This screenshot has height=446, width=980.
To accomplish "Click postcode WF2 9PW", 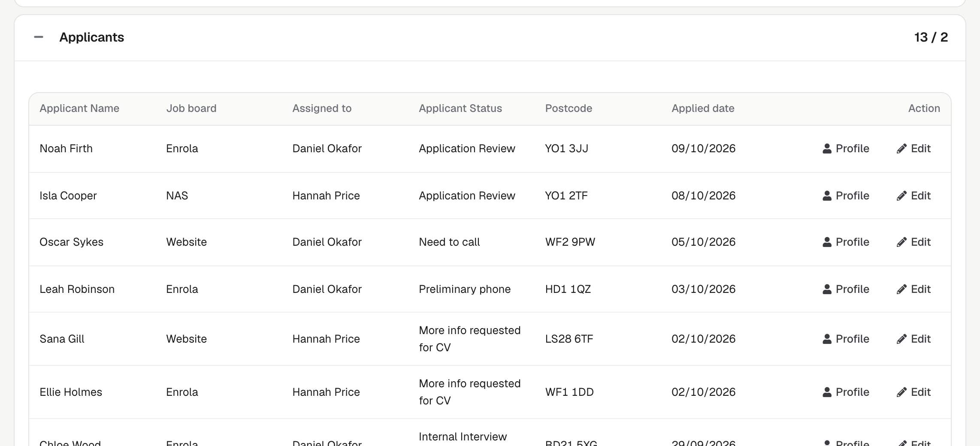I will [x=570, y=242].
